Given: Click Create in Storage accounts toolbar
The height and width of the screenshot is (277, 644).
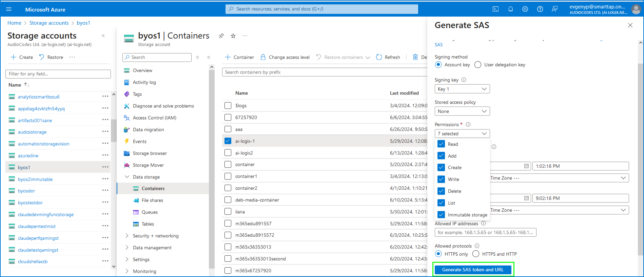Looking at the screenshot, I should point(22,57).
